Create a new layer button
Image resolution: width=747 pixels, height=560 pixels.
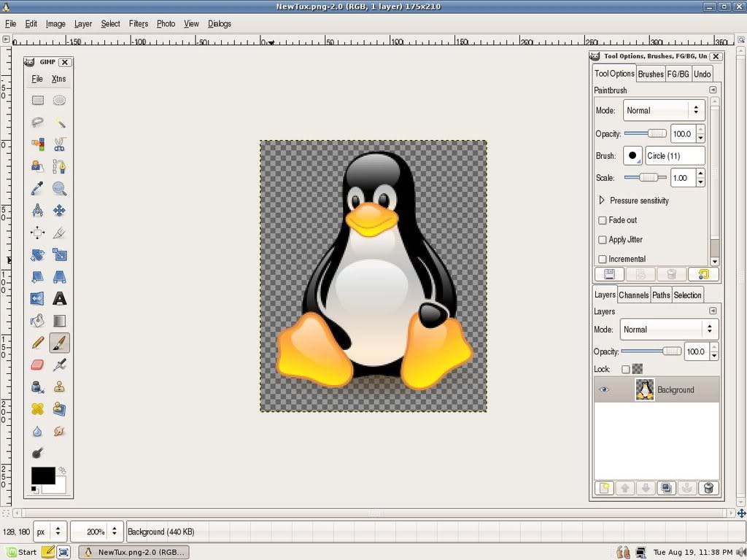point(604,488)
